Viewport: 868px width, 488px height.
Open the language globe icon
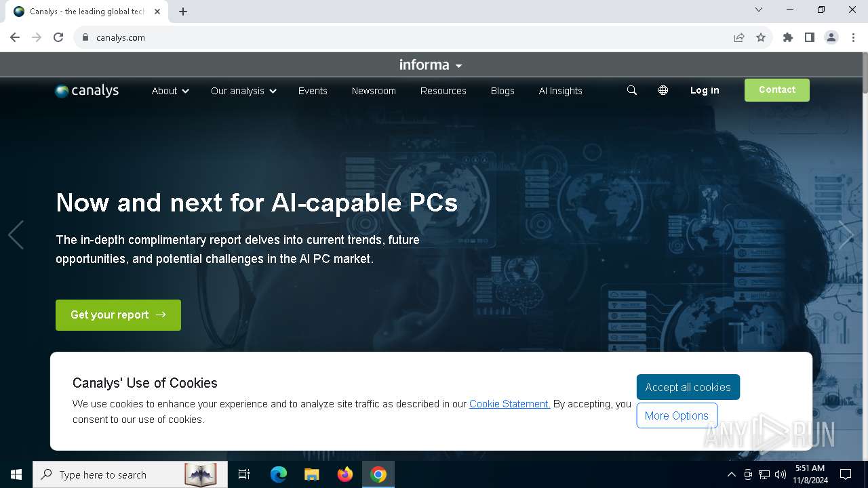[663, 90]
